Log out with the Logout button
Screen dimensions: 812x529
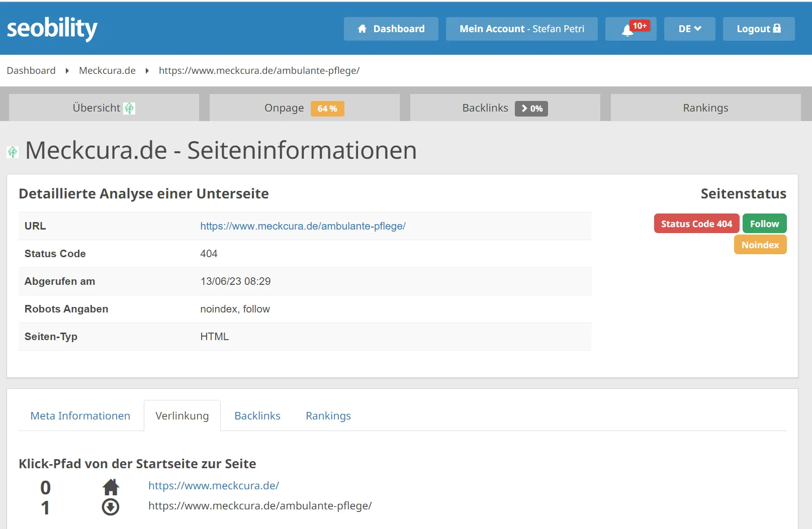click(x=759, y=29)
